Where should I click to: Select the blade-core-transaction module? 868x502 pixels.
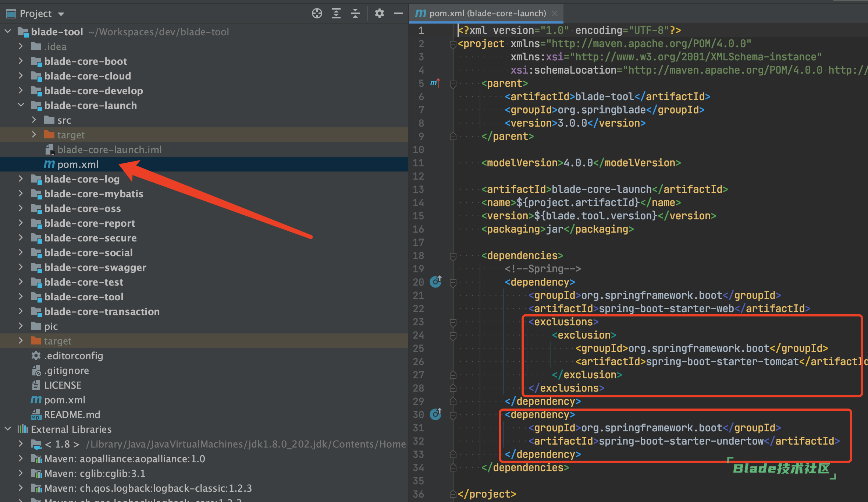pos(102,311)
